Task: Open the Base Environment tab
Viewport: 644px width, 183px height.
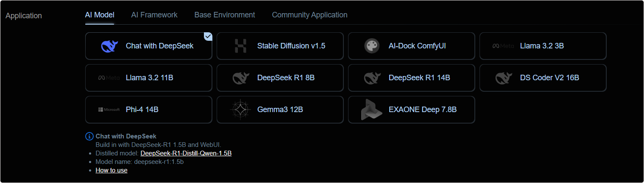Action: (x=225, y=15)
